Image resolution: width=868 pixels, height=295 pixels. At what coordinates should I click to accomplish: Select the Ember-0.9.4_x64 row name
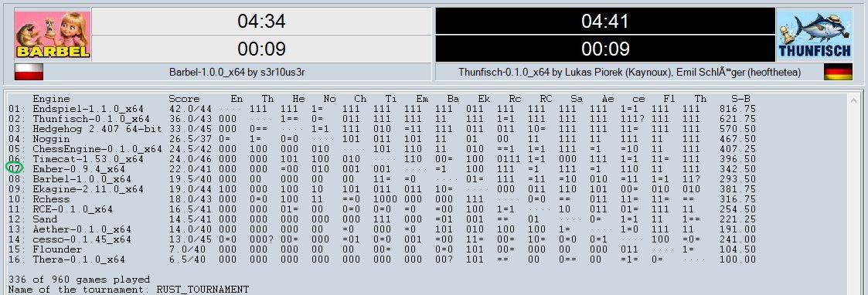79,169
